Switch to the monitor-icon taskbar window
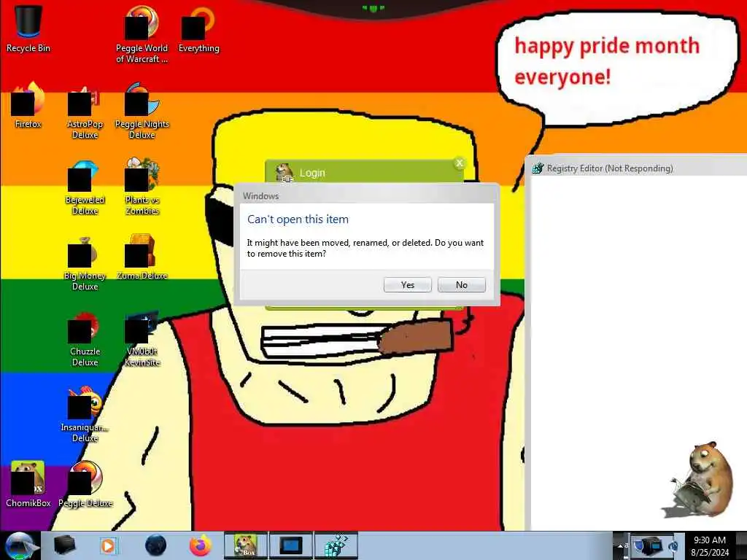This screenshot has height=560, width=747. (290, 545)
